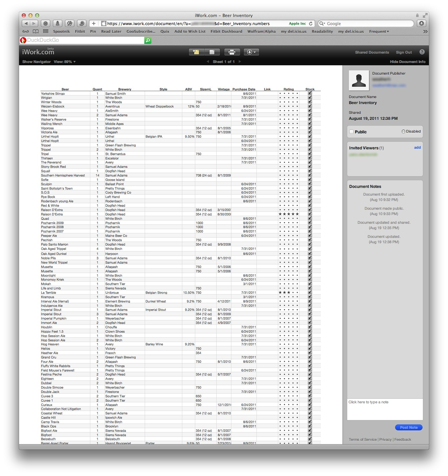This screenshot has height=476, width=448.
Task: Click the padlock icon in title bar
Action: pyautogui.click(x=417, y=15)
